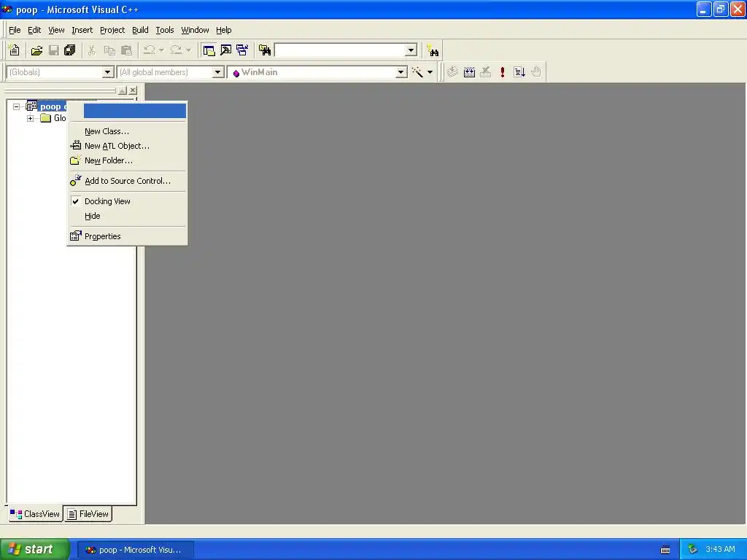Click the Compile icon on build toolbar
Screen dimensions: 747x560
click(x=452, y=72)
